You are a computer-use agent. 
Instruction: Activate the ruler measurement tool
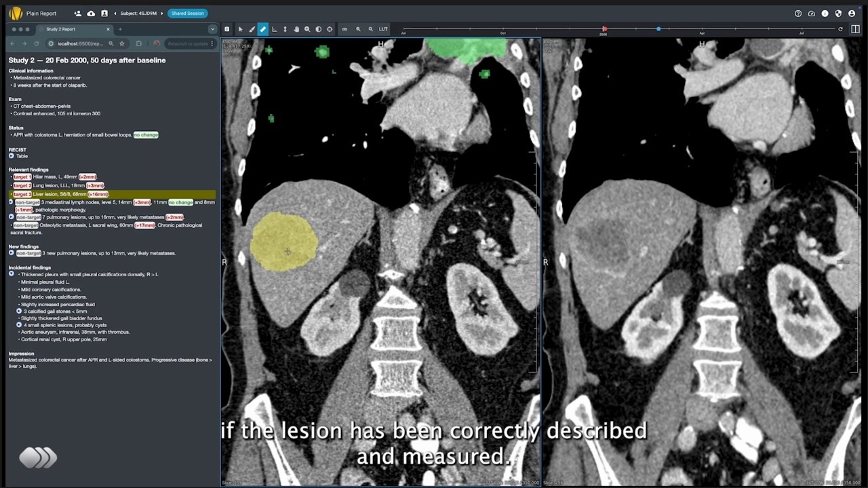click(x=263, y=29)
